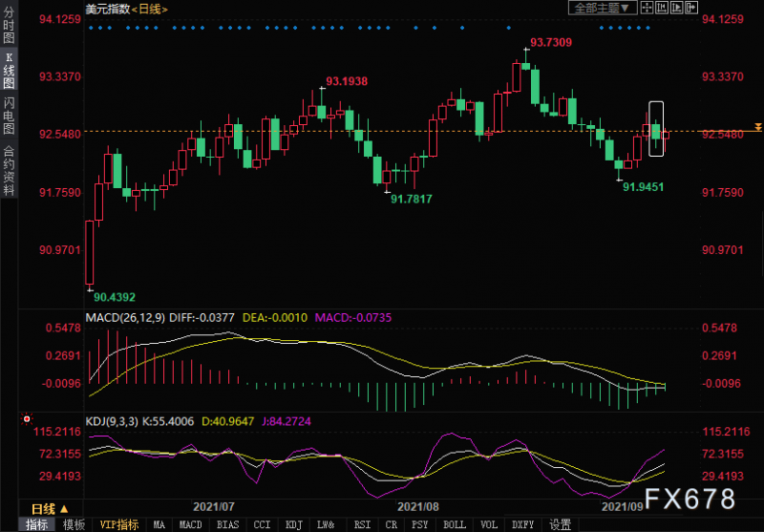Toggle the BOLL indicator at the bottom
This screenshot has width=764, height=532.
point(455,524)
